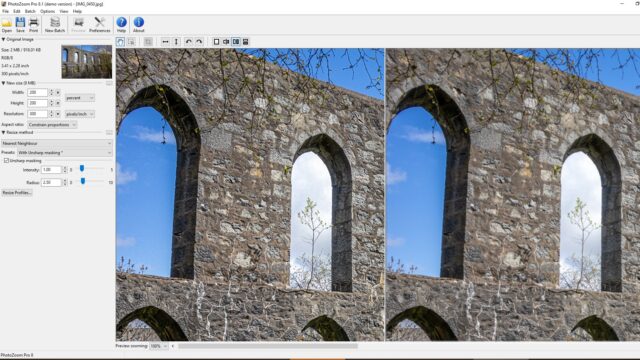Switch to single preview view
640x360 pixels.
[x=216, y=42]
